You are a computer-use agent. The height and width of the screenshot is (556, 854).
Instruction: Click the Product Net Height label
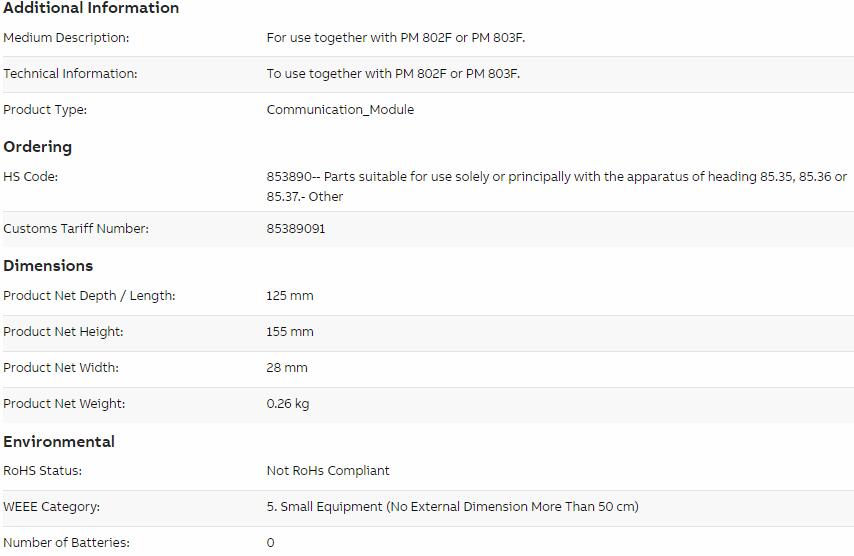tap(63, 332)
